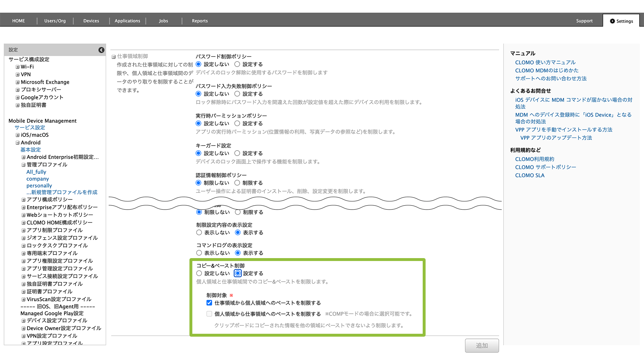Select 設定しない for コピー&ペースト制御
The height and width of the screenshot is (362, 644).
(199, 273)
